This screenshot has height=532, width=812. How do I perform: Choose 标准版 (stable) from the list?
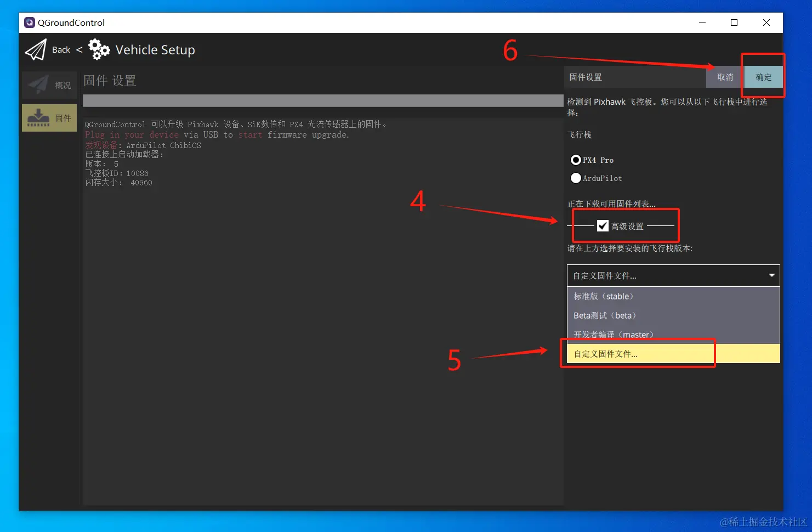pyautogui.click(x=673, y=296)
